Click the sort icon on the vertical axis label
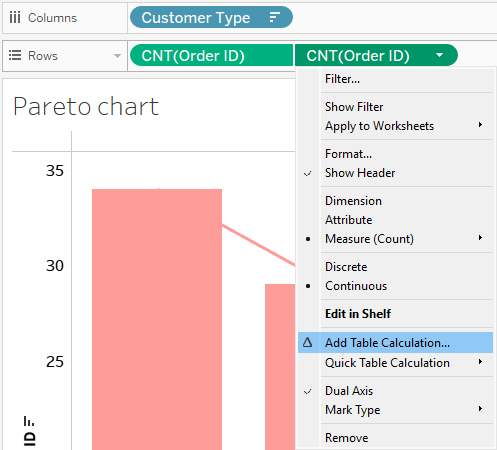Image resolution: width=497 pixels, height=450 pixels. pos(29,421)
